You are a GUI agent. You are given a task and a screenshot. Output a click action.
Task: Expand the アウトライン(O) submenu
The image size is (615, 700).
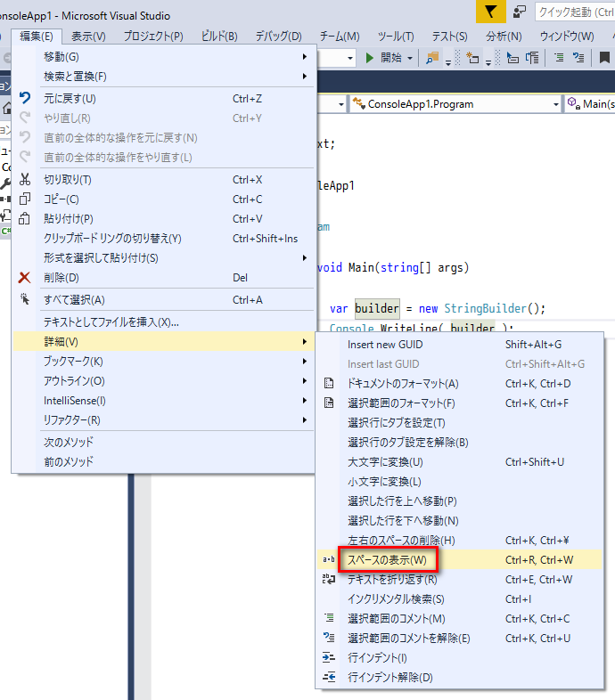click(x=164, y=381)
